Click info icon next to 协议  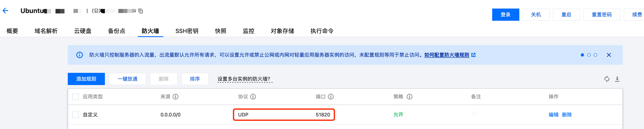click(253, 97)
